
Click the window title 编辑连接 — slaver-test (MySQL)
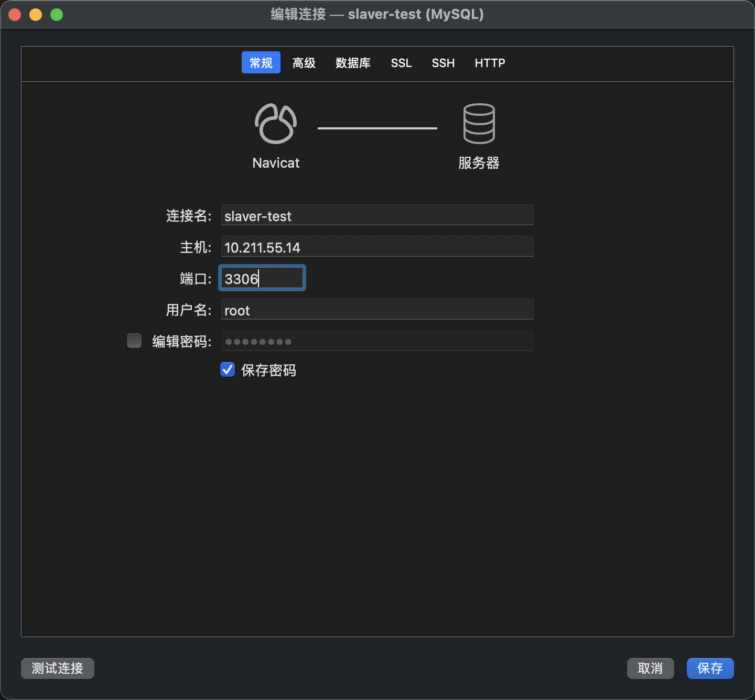coord(377,14)
